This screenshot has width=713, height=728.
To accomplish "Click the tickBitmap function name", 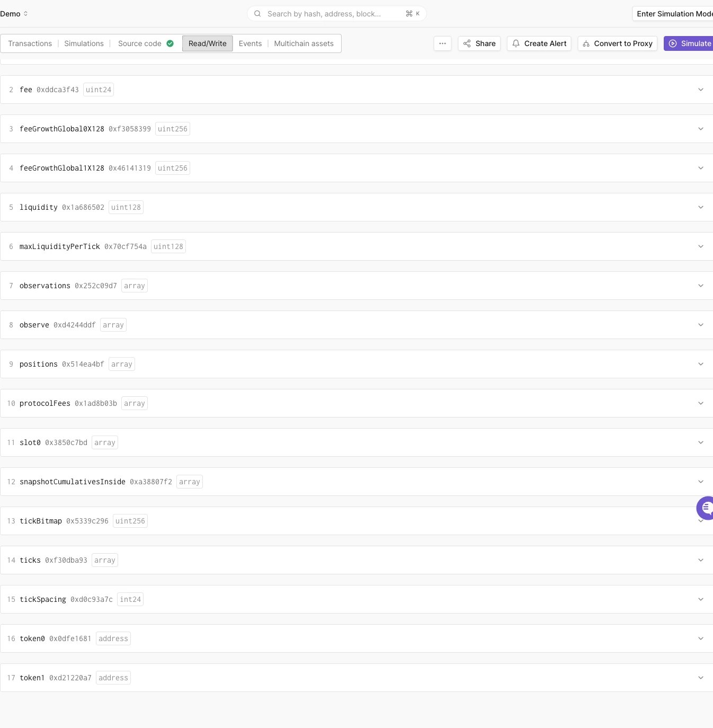I will tap(41, 521).
